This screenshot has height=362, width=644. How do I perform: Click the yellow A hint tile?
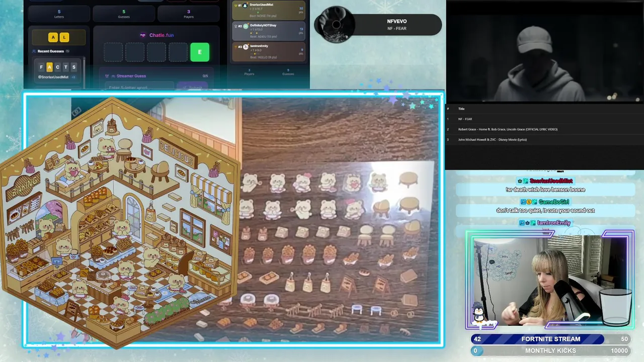click(53, 37)
